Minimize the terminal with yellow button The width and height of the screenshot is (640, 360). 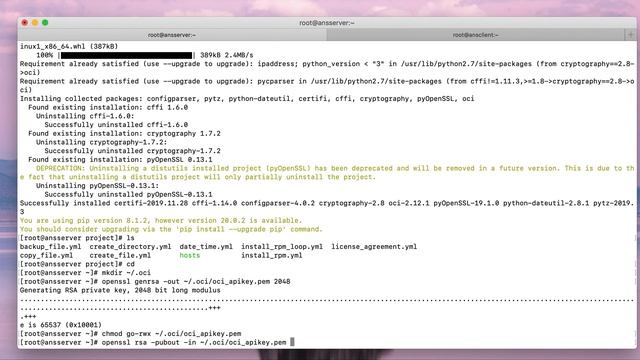tap(35, 22)
